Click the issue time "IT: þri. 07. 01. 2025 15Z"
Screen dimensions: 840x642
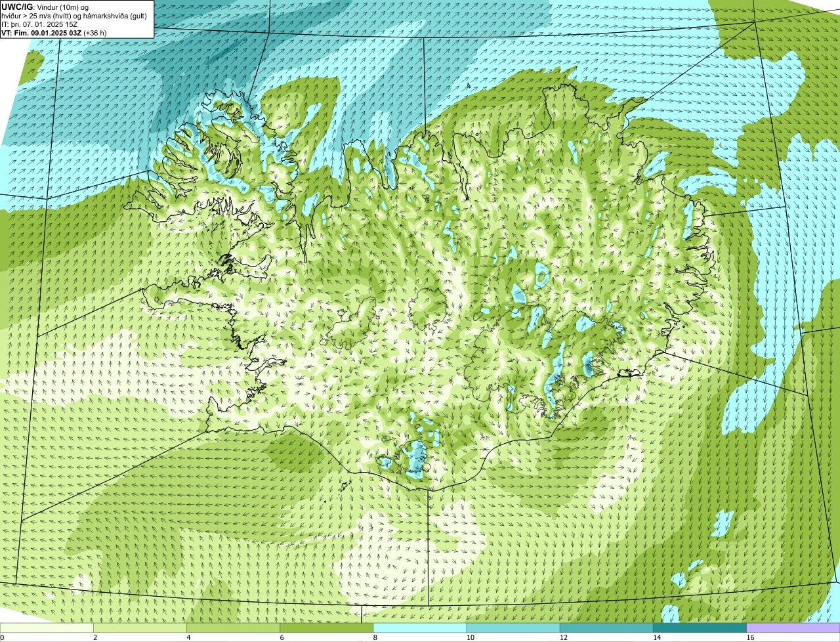[x=39, y=24]
